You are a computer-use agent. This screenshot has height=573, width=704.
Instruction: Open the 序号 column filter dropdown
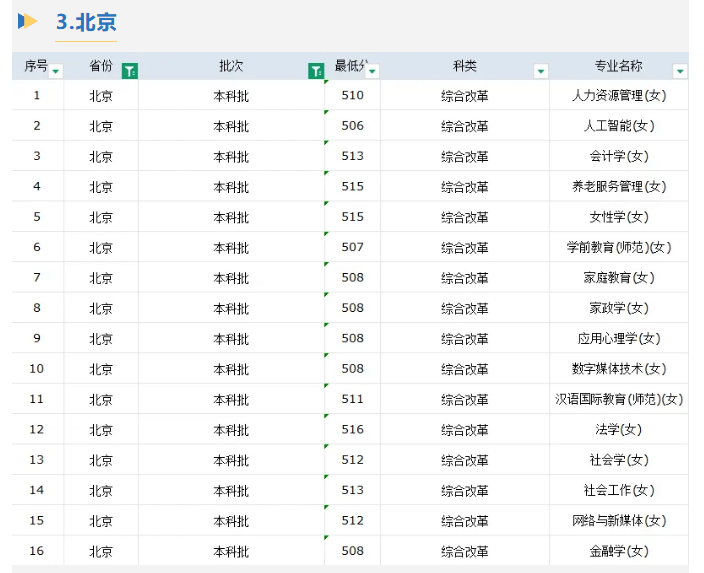coord(56,71)
